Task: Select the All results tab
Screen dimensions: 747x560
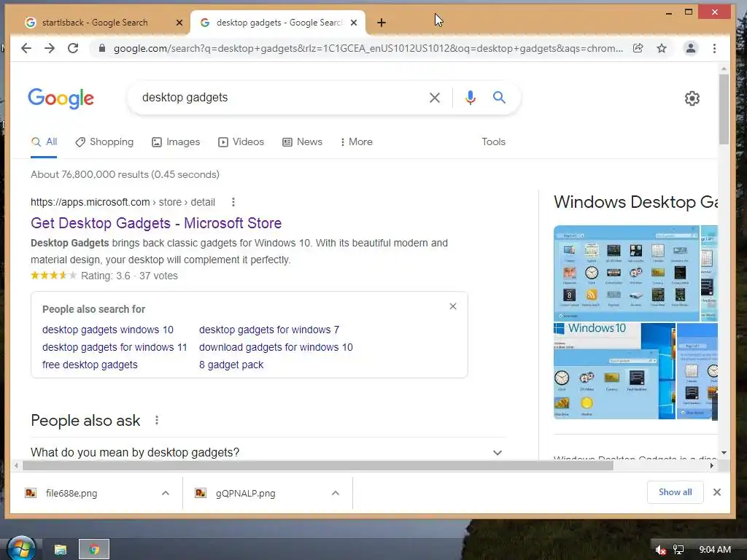Action: (44, 142)
